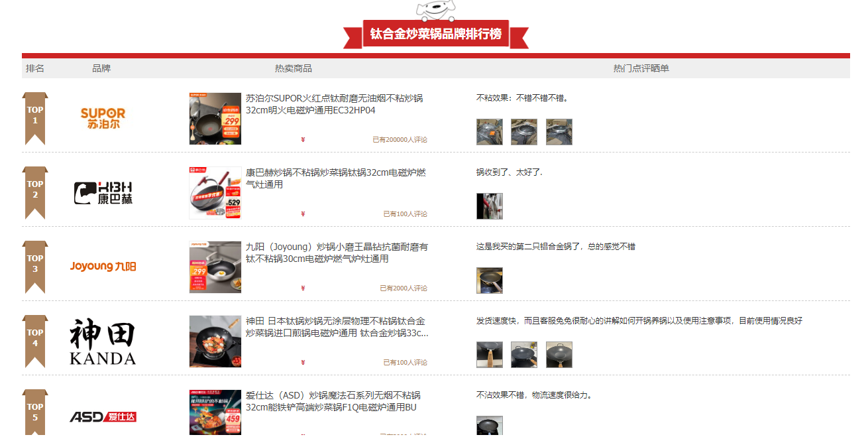Open the 神田 titanium wok product image
Image resolution: width=868 pixels, height=437 pixels.
pyautogui.click(x=215, y=342)
